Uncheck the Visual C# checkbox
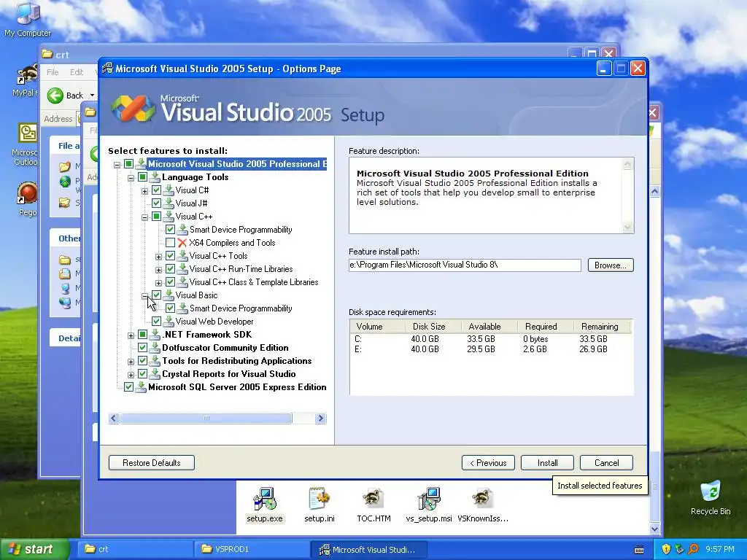 coord(156,190)
